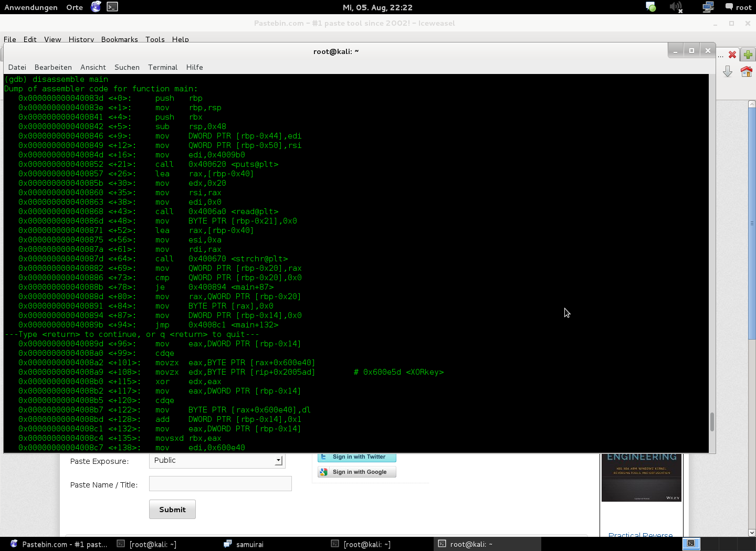Click the browser page vertical scrollbar
756x551 pixels.
point(752,223)
